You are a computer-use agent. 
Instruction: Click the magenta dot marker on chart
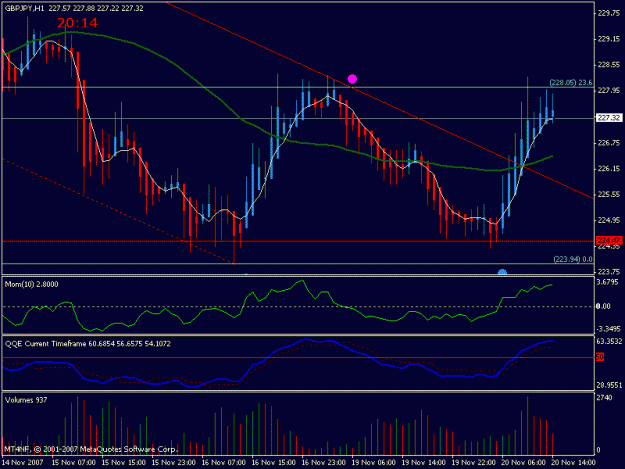point(352,79)
